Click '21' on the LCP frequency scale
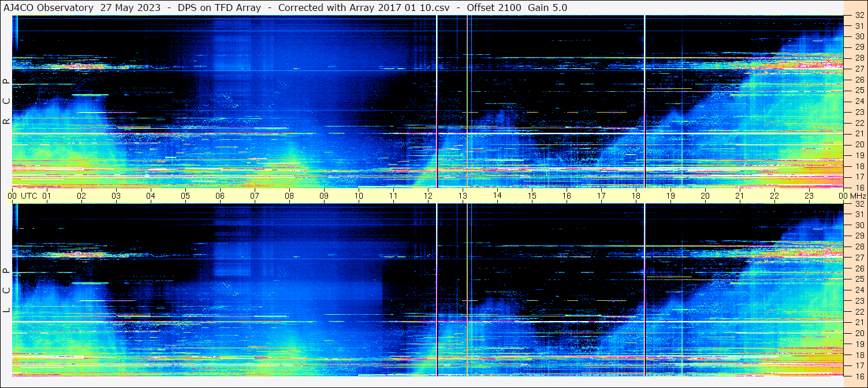 tap(859, 322)
